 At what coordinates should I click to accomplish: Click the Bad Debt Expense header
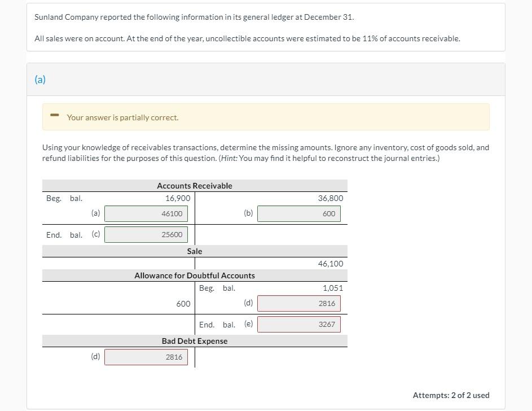tap(194, 341)
